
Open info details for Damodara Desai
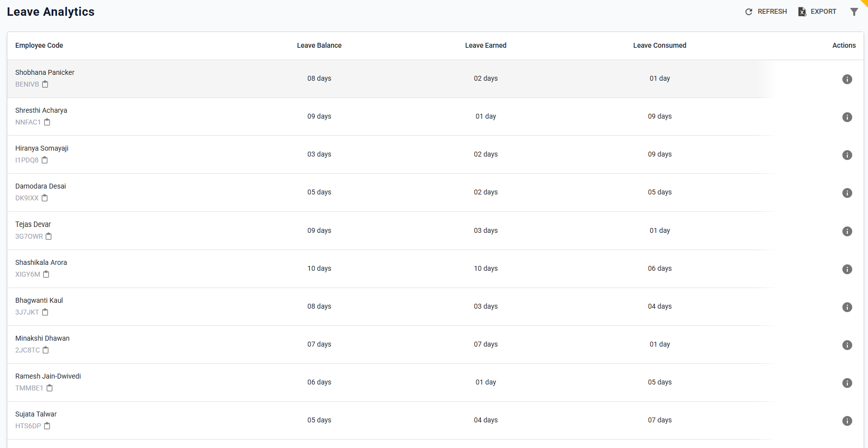847,193
